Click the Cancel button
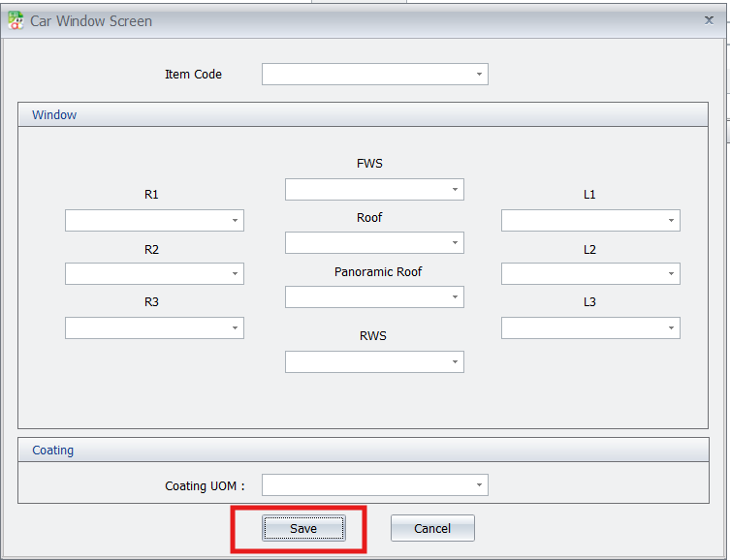730x560 pixels. tap(432, 528)
